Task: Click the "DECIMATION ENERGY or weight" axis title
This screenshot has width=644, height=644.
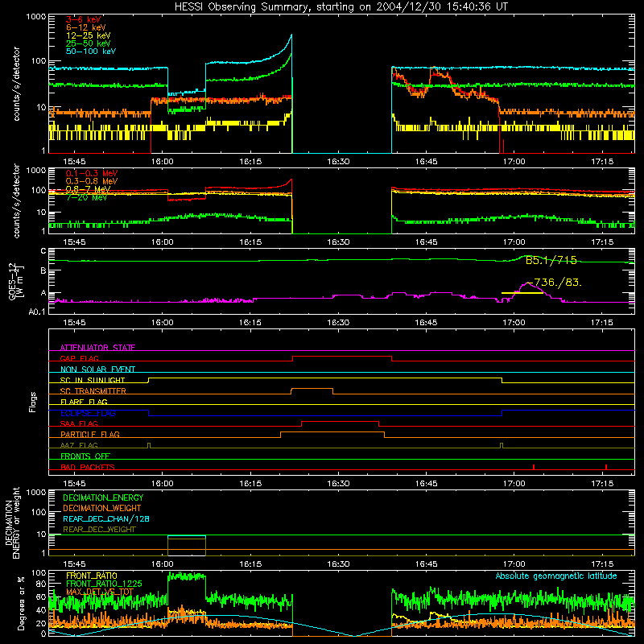Action: pos(12,522)
